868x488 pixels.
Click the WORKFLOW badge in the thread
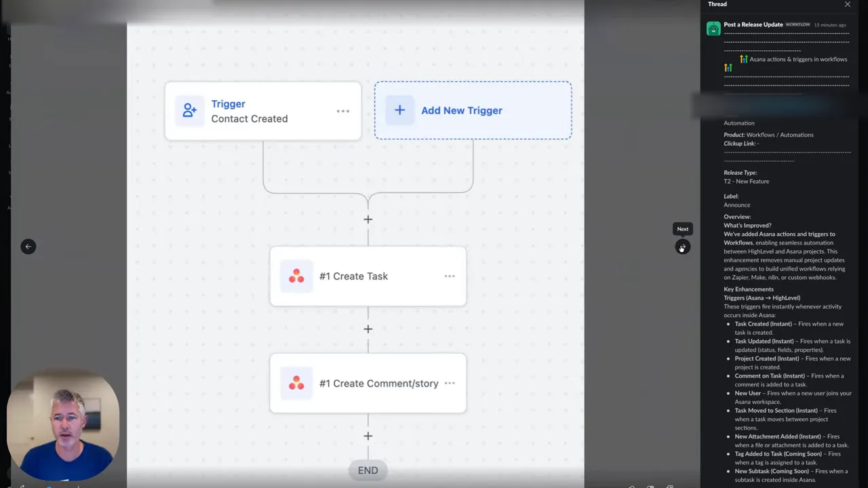[x=797, y=24]
